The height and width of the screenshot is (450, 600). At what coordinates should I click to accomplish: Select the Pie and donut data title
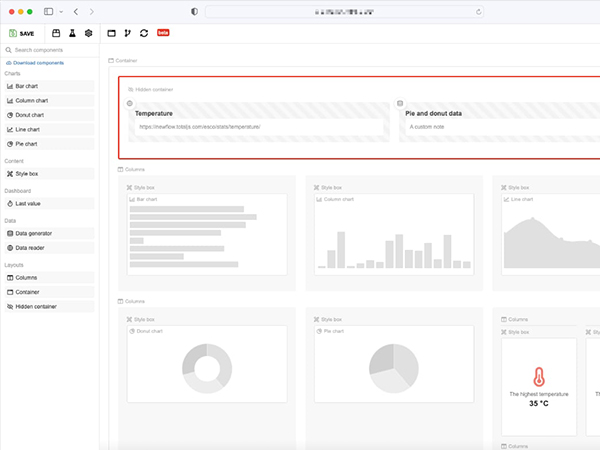tap(433, 114)
